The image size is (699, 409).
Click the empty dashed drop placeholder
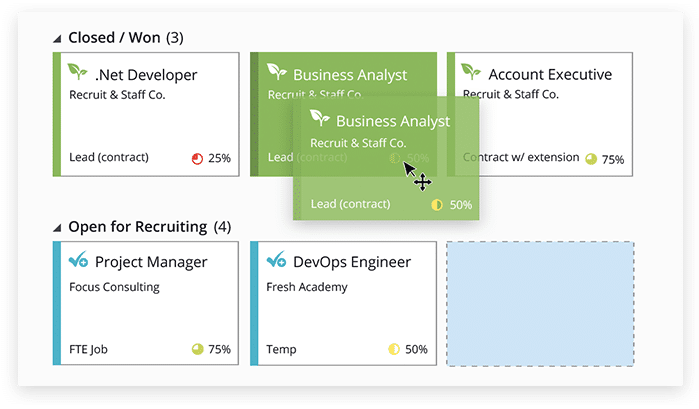540,304
